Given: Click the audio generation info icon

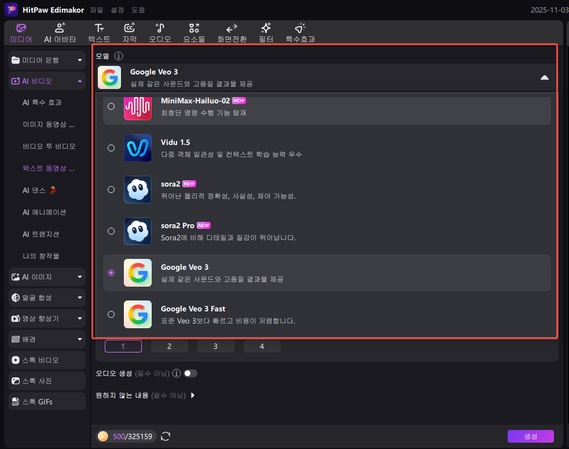Looking at the screenshot, I should tap(176, 374).
